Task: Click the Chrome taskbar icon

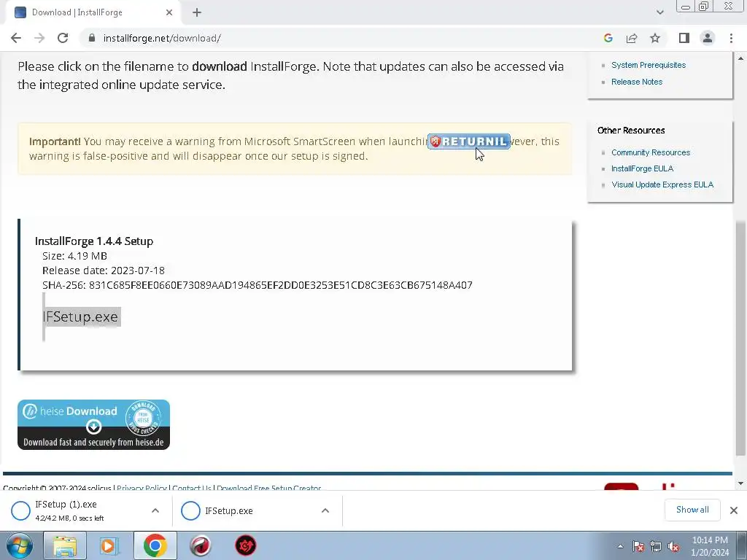Action: click(155, 545)
